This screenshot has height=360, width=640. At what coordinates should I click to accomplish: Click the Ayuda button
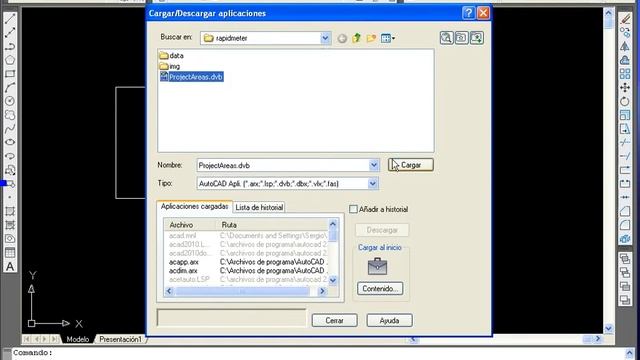coord(389,320)
